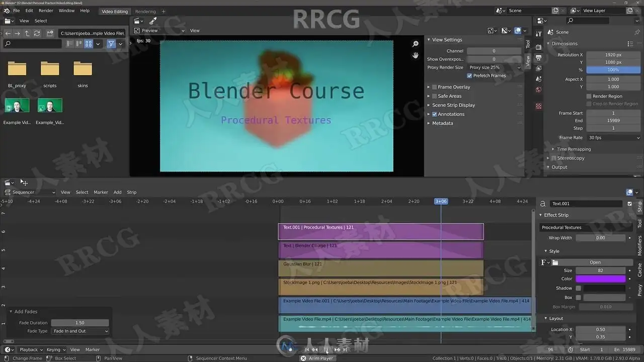Open the Sequencer view type dropdown

[x=30, y=192]
